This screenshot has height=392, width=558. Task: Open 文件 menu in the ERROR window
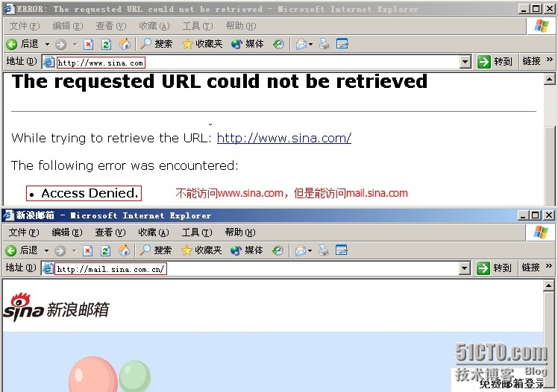25,26
